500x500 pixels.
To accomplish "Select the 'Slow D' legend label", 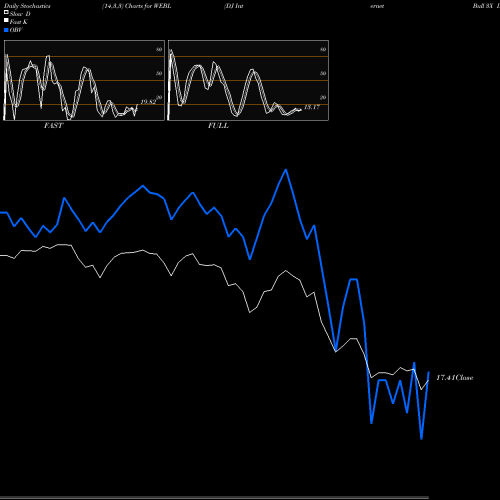I will [x=20, y=14].
